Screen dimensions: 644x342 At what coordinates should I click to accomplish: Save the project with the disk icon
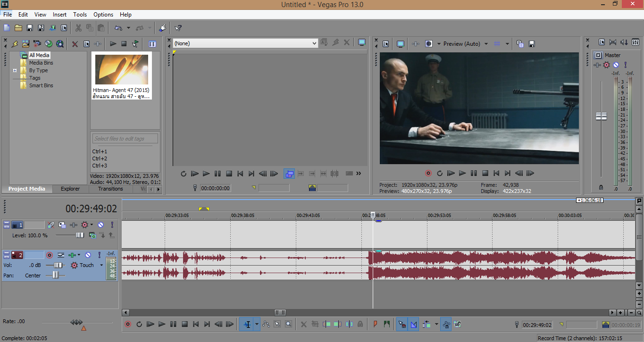click(30, 28)
